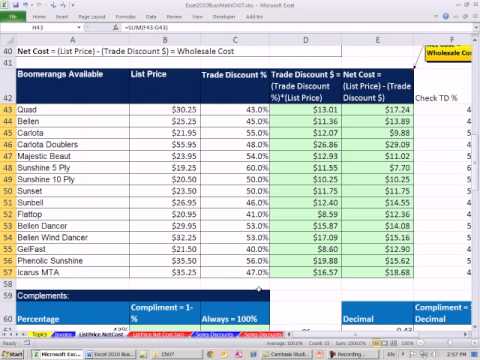Click the horizontal scrollbar right arrow
Viewport: 480px width, 360px height.
click(466, 334)
